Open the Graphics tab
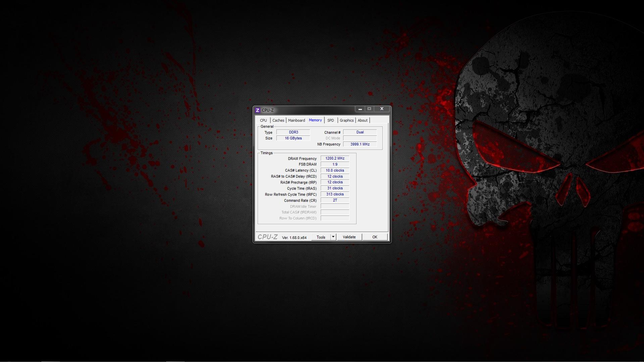This screenshot has width=644, height=362. [347, 120]
